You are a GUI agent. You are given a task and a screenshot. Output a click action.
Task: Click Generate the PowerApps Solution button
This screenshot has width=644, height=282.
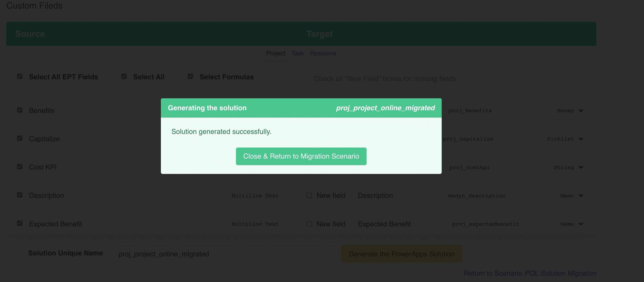pyautogui.click(x=401, y=254)
